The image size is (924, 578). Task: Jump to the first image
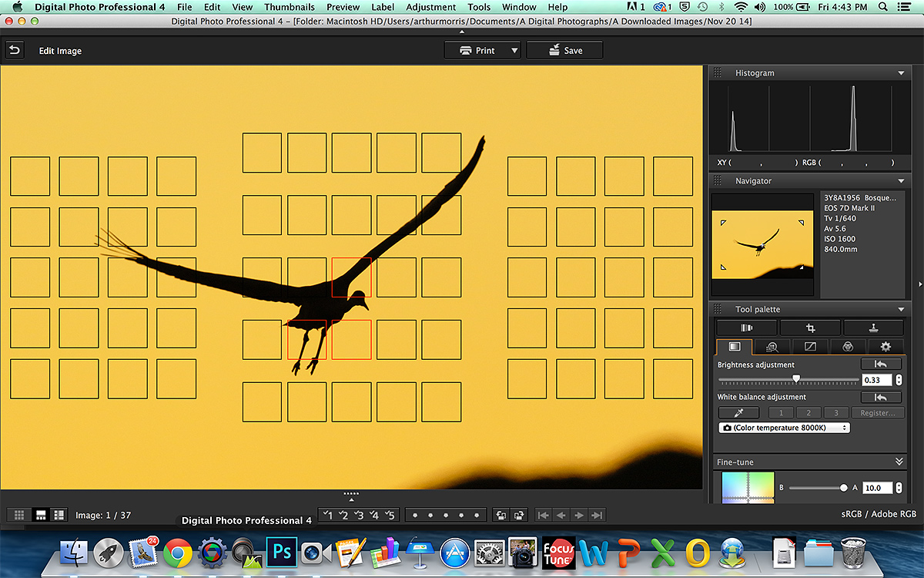(544, 515)
